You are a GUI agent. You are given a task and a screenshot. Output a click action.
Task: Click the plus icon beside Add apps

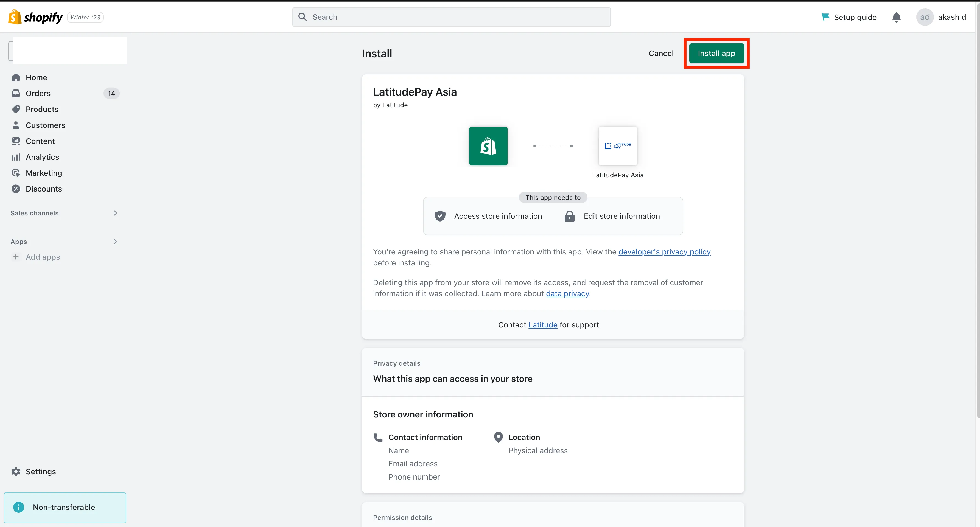[x=16, y=257]
